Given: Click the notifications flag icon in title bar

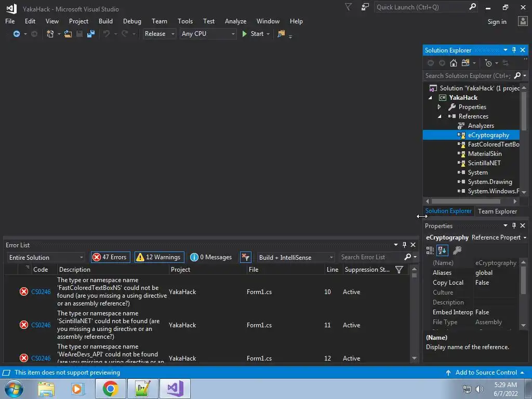Looking at the screenshot, I should [348, 7].
